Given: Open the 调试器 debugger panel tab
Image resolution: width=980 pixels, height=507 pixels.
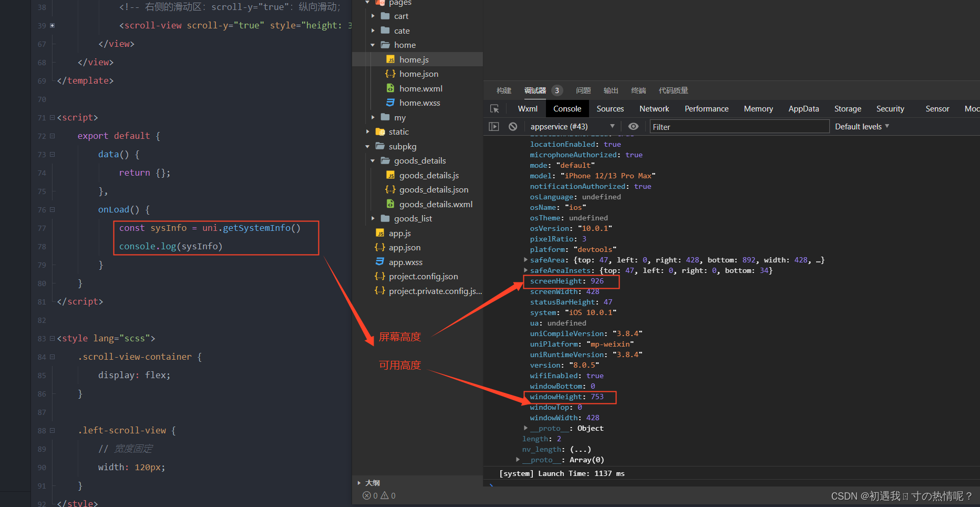Looking at the screenshot, I should [535, 90].
